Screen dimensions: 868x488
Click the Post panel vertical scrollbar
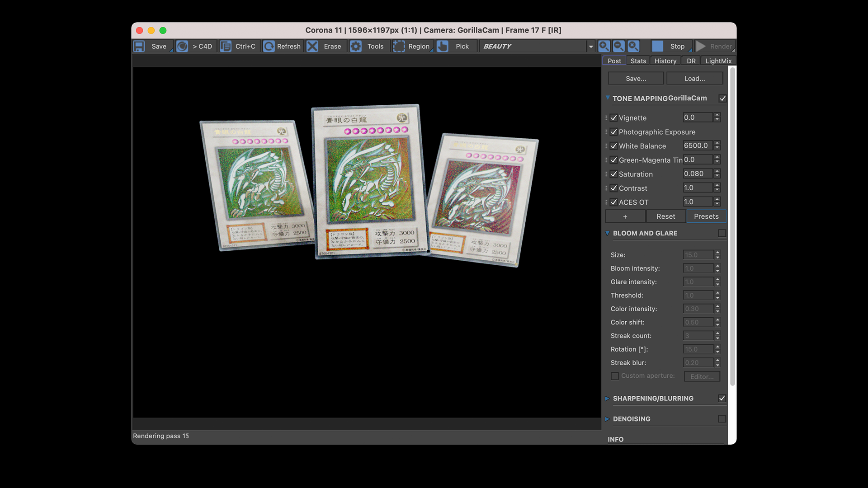coord(733,226)
